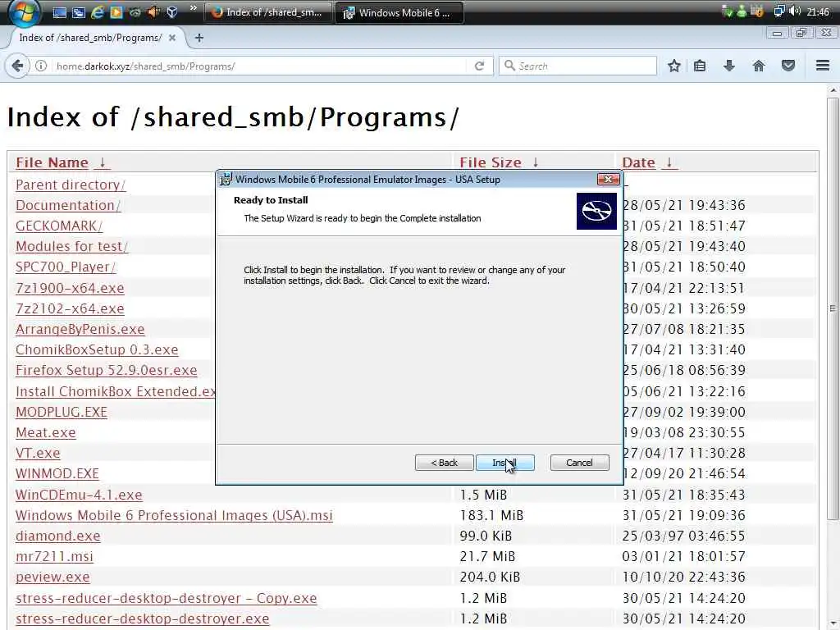The image size is (840, 630).
Task: Bookmark this page with star icon
Action: 674,66
